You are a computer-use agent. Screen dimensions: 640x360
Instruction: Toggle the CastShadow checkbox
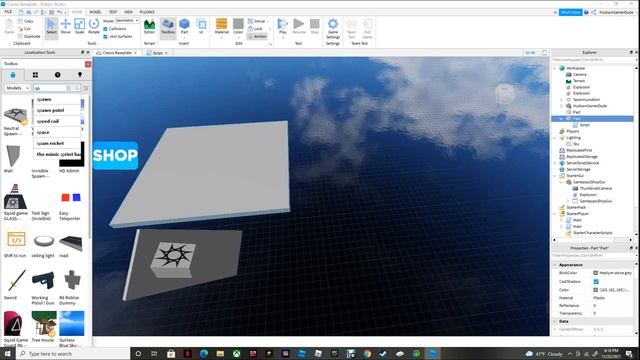[596, 282]
